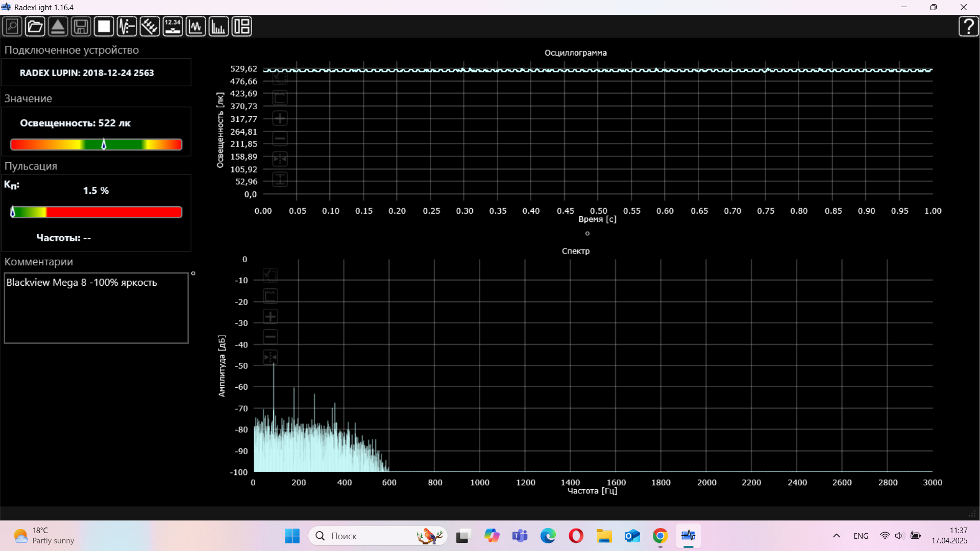The width and height of the screenshot is (980, 551).
Task: Click the magnifier search-device toolbar icon
Action: (12, 27)
